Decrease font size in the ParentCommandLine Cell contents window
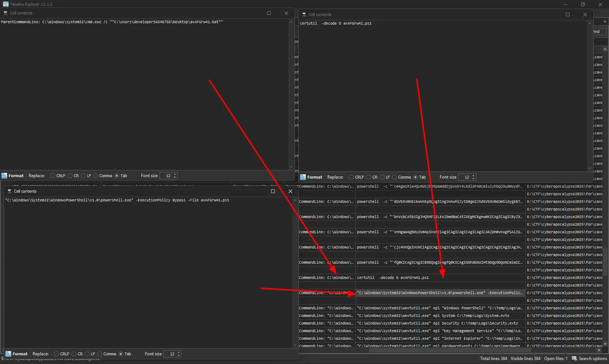The width and height of the screenshot is (609, 364). click(x=175, y=177)
